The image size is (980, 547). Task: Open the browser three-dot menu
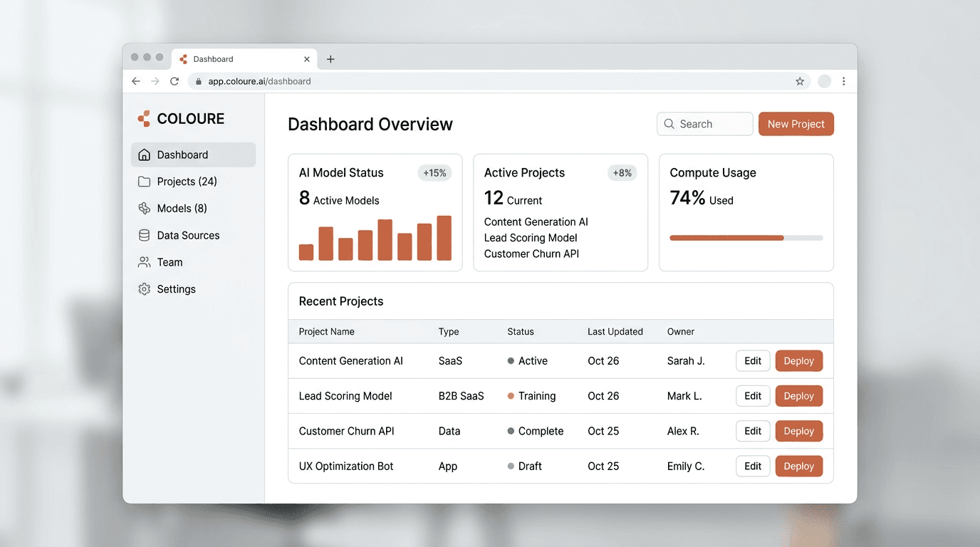pyautogui.click(x=844, y=81)
